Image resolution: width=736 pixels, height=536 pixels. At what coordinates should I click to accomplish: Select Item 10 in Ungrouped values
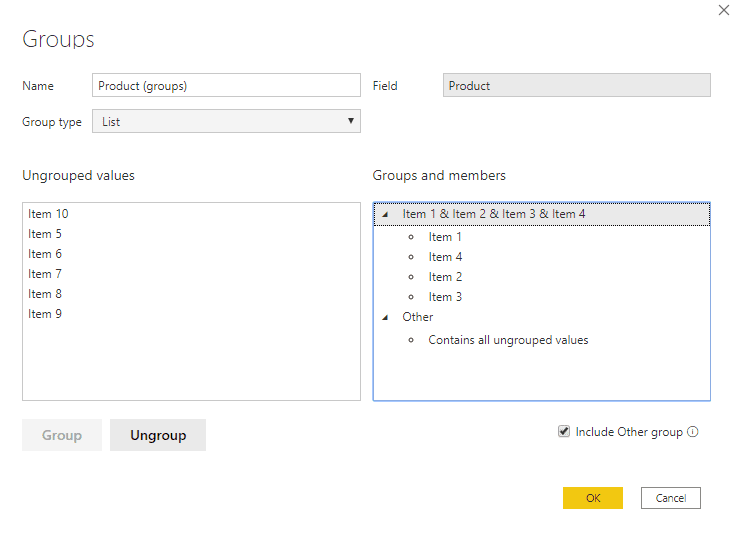(x=48, y=214)
